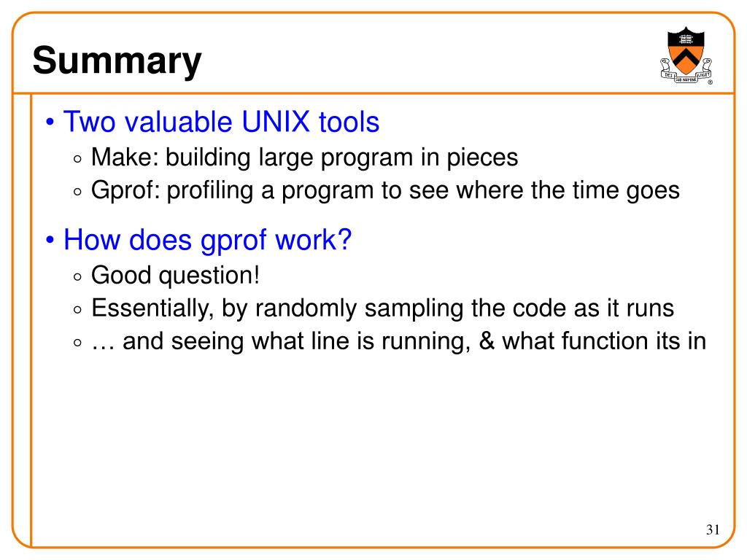This screenshot has height=560, width=747.
Task: Click the hollow bullet beside 'Good question!'
Action: click(x=77, y=277)
